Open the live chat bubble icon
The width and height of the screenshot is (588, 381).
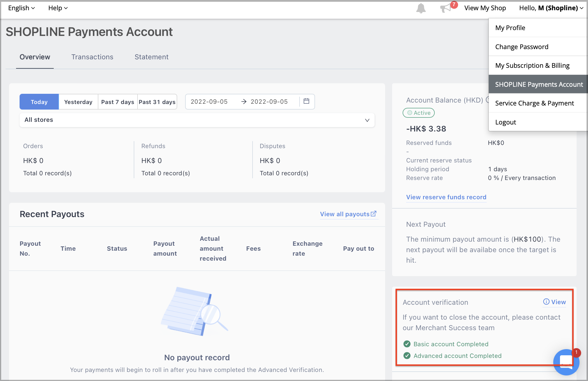566,362
